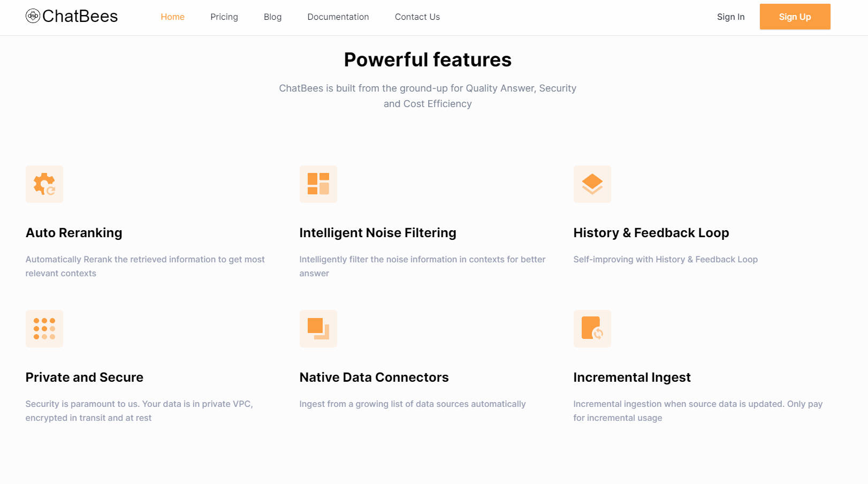Click the Native Data Connectors heading
868x484 pixels.
tap(374, 377)
